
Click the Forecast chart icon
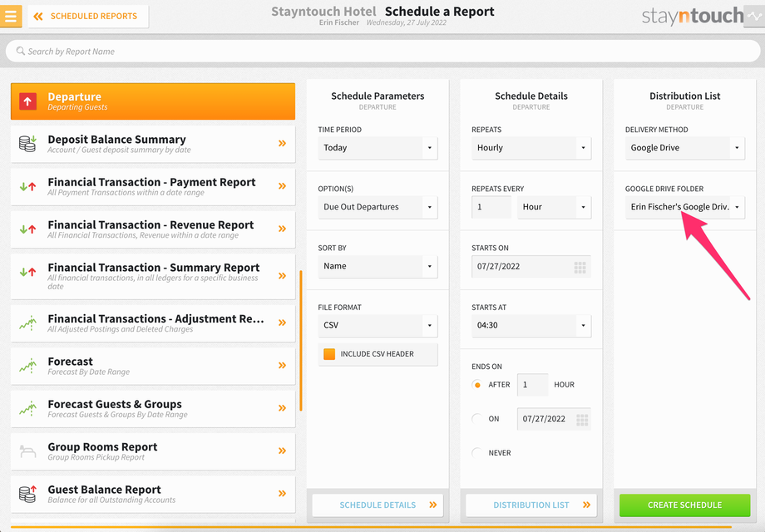pos(27,366)
